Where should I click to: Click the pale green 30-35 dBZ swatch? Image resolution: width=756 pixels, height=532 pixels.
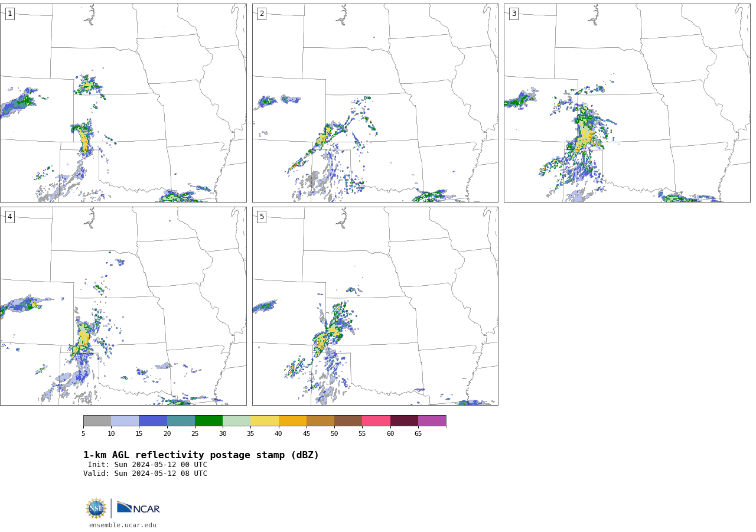(236, 420)
